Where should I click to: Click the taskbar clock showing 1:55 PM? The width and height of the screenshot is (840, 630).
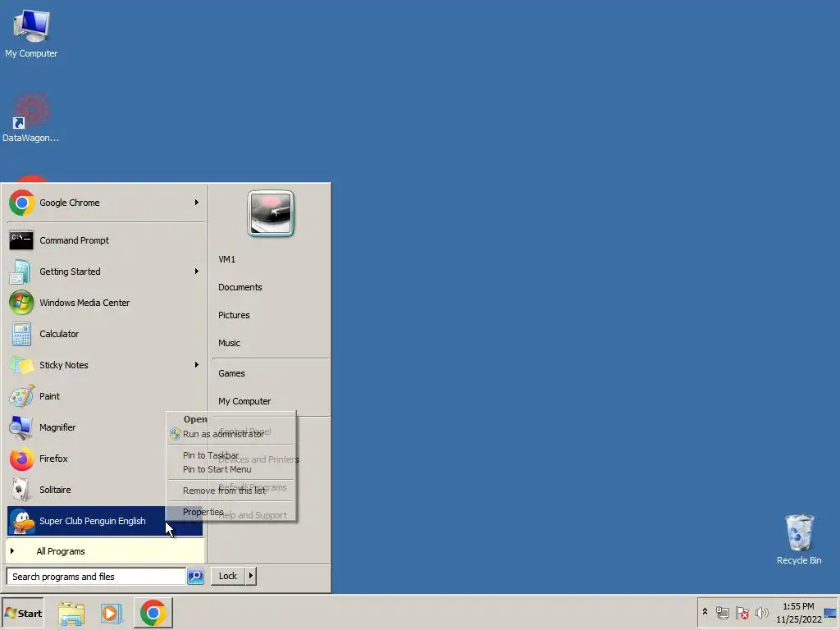pos(798,613)
